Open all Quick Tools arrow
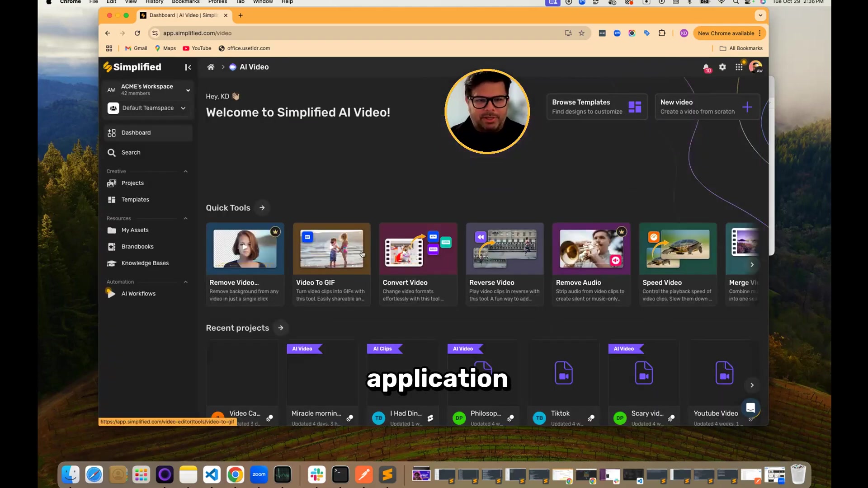Viewport: 868px width, 488px height. tap(262, 207)
